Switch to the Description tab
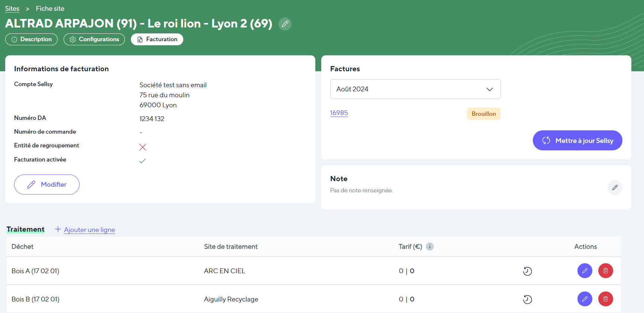Screen dimensions: 644x313 pyautogui.click(x=32, y=39)
